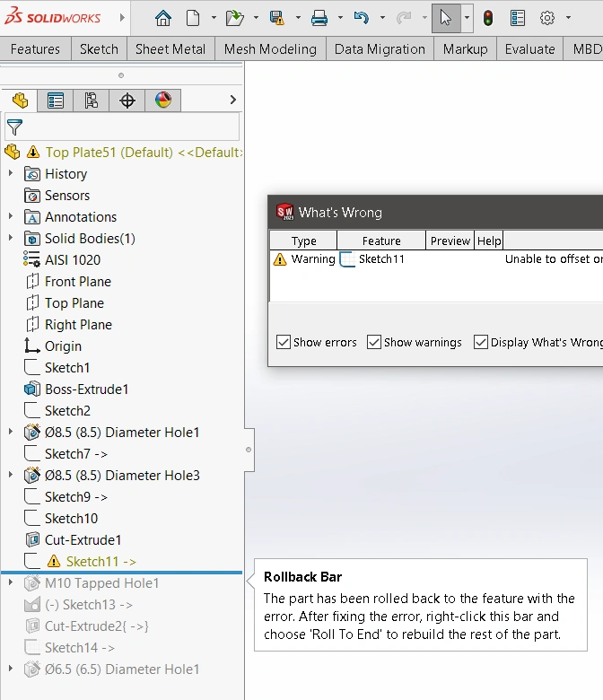
Task: Click the Feature column header
Action: (381, 241)
